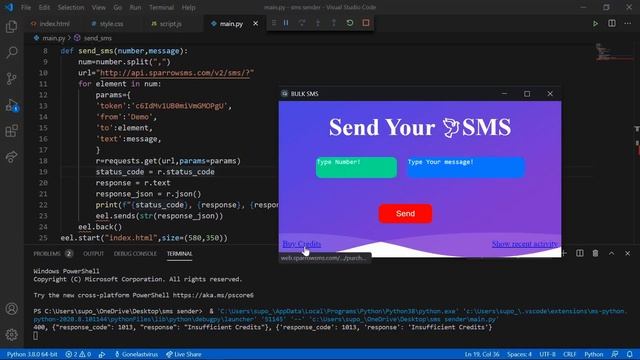Viewport: 640px width, 360px height.
Task: Click the debug Step Out button
Action: point(333,23)
